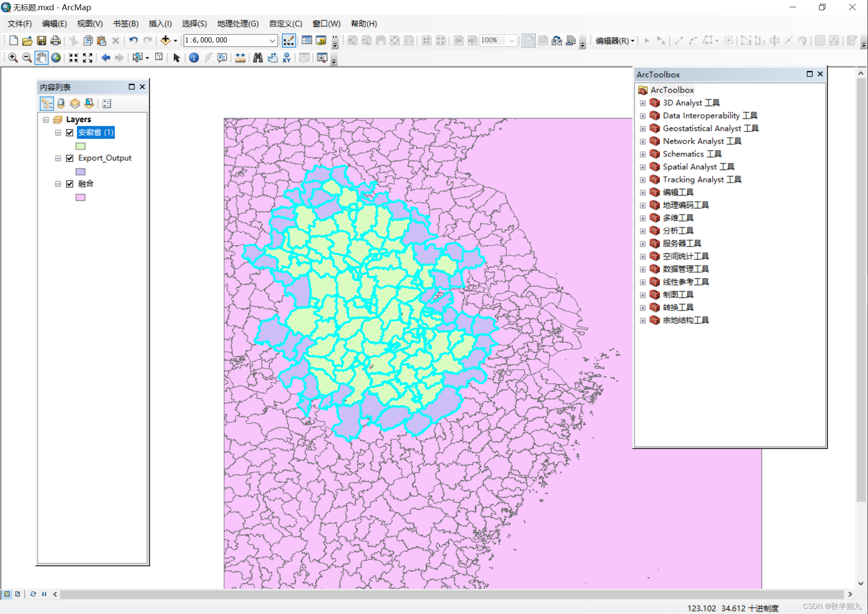Click the Save map icon
The width and height of the screenshot is (868, 614).
coord(41,41)
